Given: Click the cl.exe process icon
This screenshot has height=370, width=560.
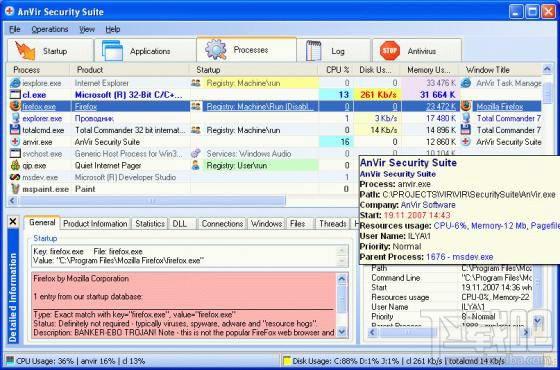Looking at the screenshot, I should 15,95.
